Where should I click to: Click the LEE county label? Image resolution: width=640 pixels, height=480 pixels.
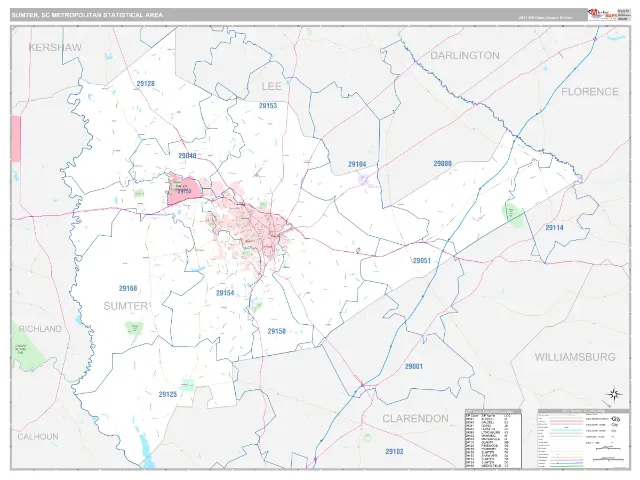click(x=271, y=87)
